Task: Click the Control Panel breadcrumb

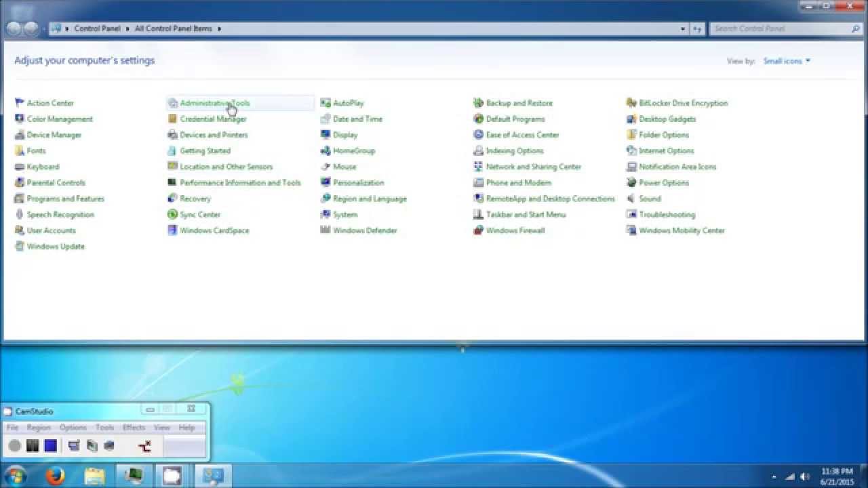Action: 97,28
